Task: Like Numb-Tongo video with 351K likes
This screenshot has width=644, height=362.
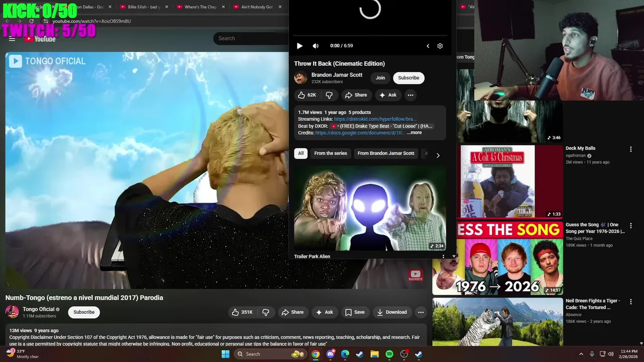Action: (242, 312)
